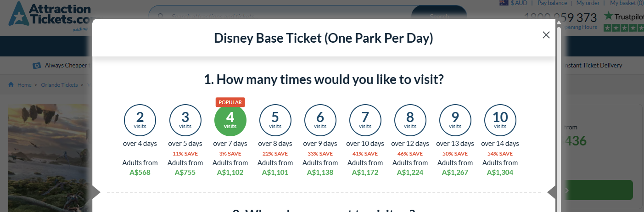Pick the 9 visits option
Screen dimensions: 644x212
coord(455,120)
